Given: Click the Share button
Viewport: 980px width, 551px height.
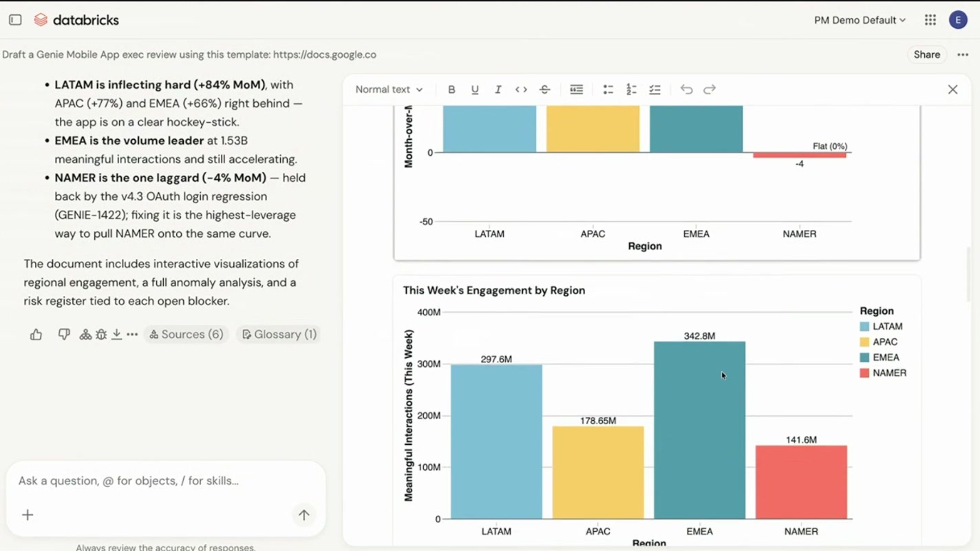Looking at the screenshot, I should pyautogui.click(x=926, y=54).
